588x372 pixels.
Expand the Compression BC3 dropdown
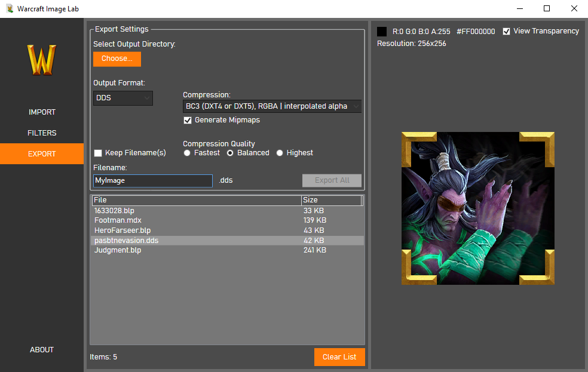pos(272,106)
